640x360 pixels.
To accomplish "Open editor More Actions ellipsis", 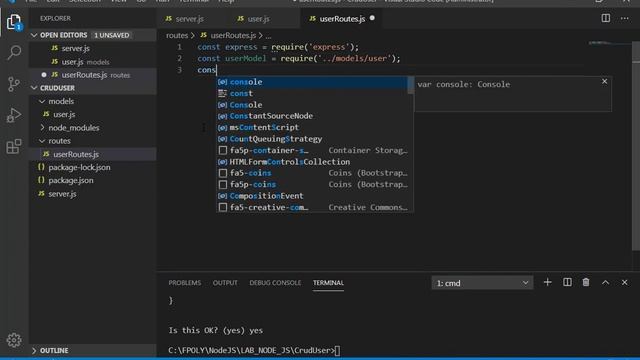I will [x=624, y=18].
